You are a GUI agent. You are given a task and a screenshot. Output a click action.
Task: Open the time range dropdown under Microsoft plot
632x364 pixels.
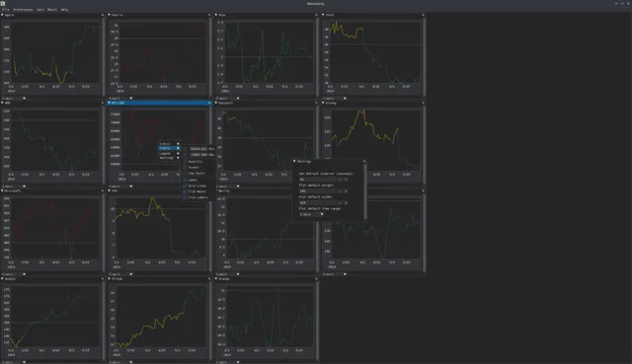click(14, 274)
